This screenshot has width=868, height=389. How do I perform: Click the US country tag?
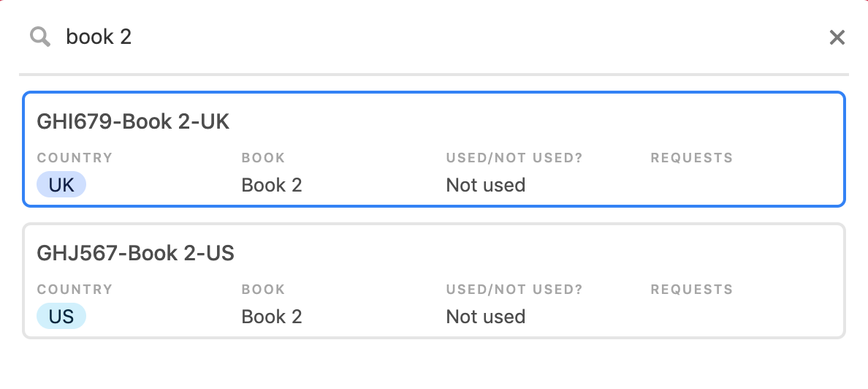61,317
